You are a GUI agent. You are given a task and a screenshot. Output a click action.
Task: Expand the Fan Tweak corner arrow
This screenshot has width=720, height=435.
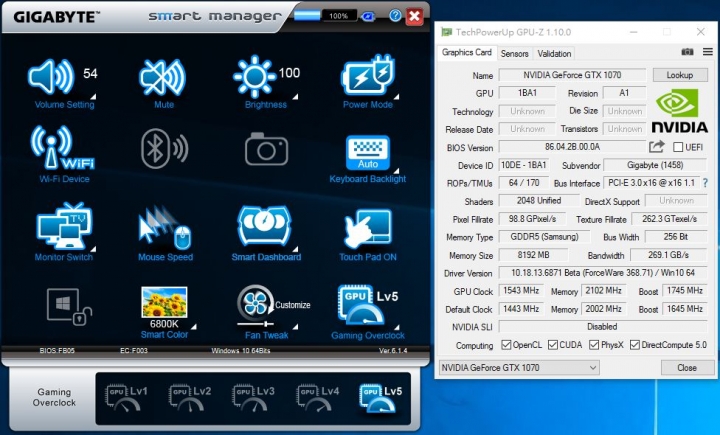click(295, 327)
